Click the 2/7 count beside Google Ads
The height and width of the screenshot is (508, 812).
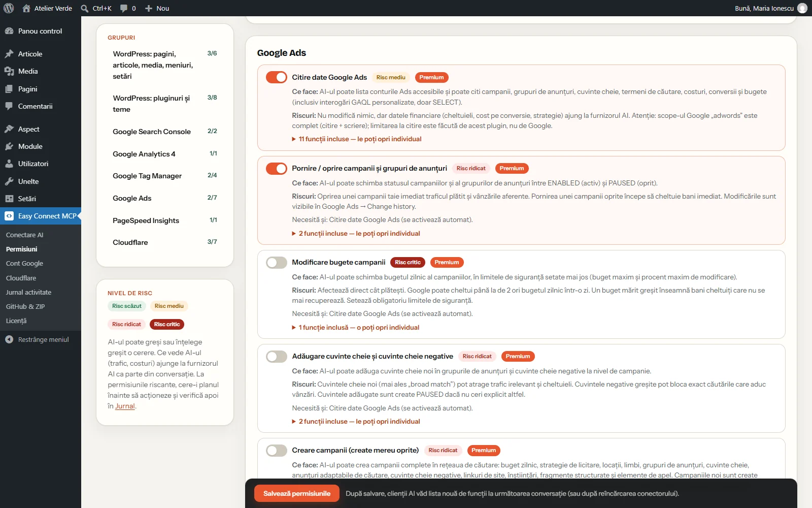click(212, 198)
